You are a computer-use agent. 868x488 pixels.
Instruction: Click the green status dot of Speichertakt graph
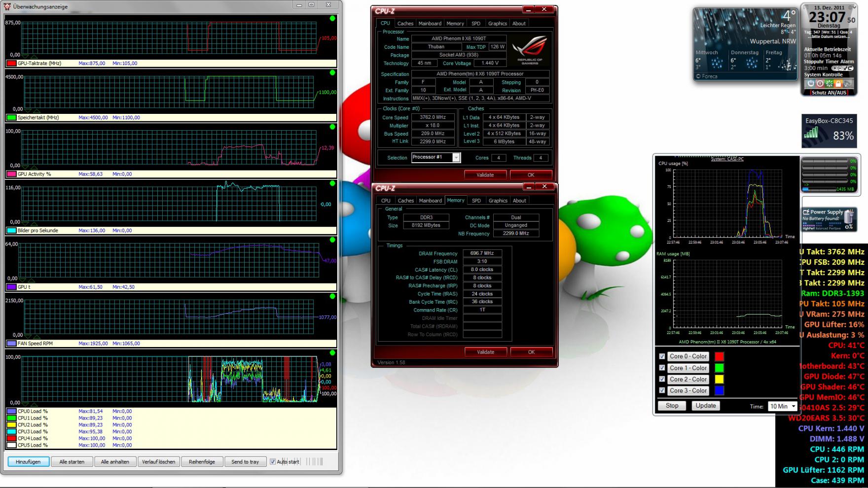point(332,72)
